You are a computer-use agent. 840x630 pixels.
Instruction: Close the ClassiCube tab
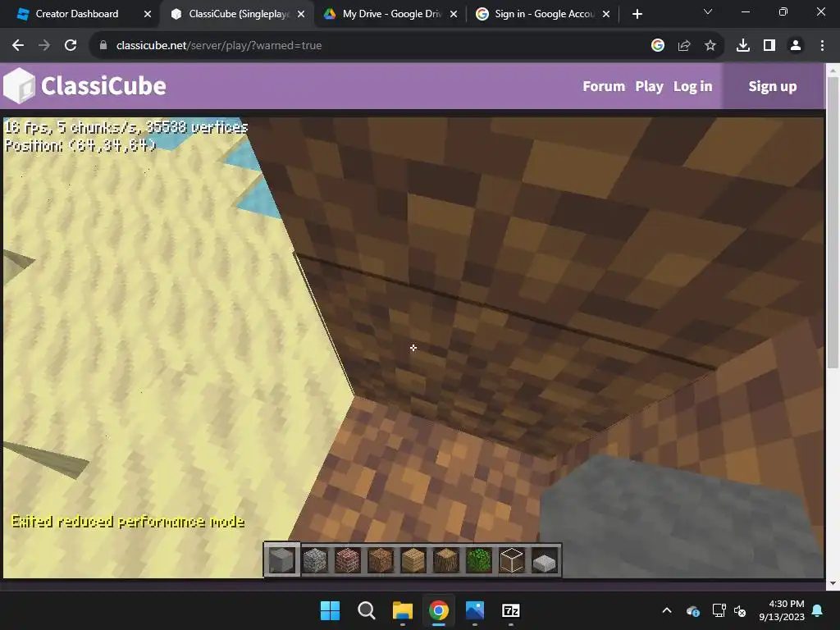[301, 14]
